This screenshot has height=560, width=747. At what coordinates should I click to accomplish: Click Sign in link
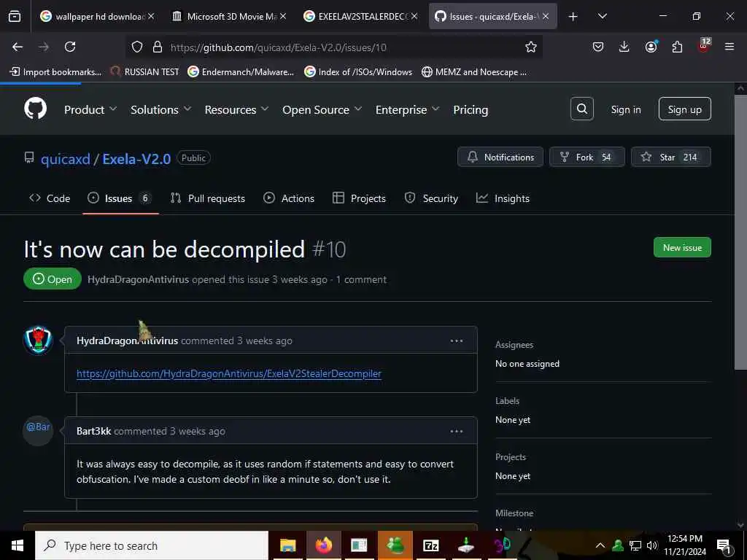625,109
